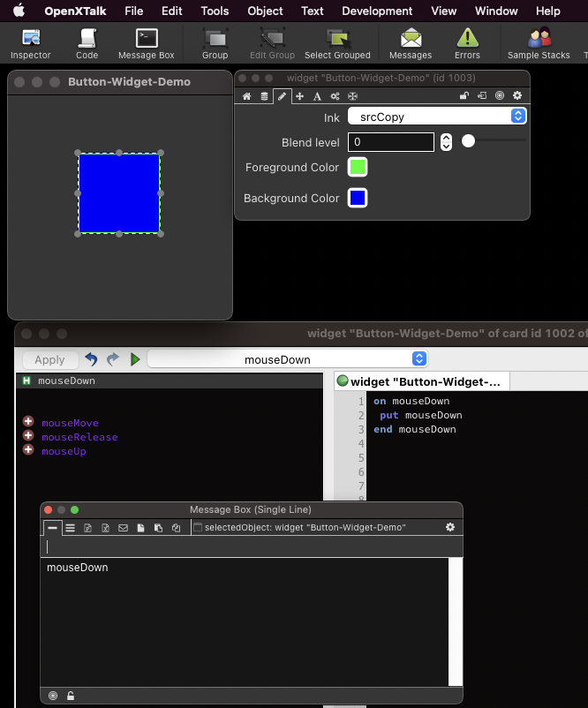Open Message Box settings gear
The width and height of the screenshot is (588, 708).
450,527
